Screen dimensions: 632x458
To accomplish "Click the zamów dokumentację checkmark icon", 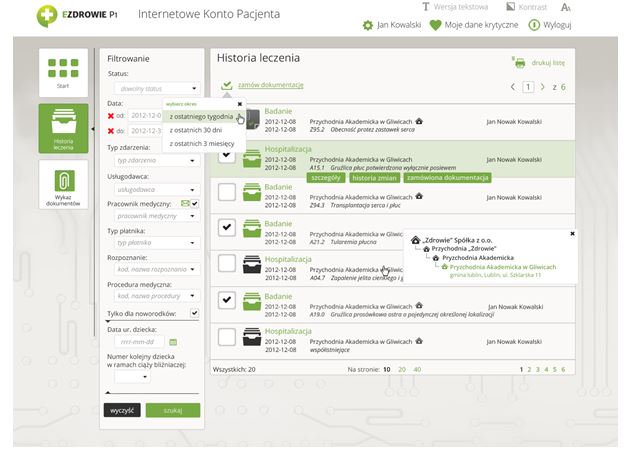I will pyautogui.click(x=227, y=85).
